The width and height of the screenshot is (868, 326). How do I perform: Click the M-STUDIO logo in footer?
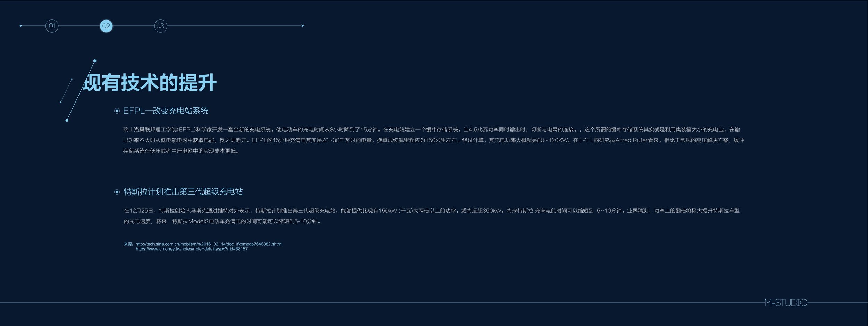[786, 303]
